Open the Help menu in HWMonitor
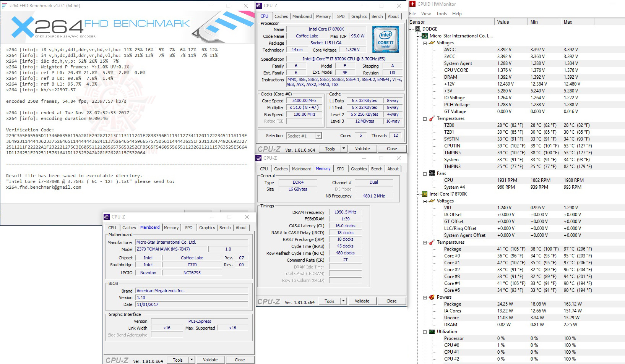Viewport: 625px width, 364px height. point(457,14)
